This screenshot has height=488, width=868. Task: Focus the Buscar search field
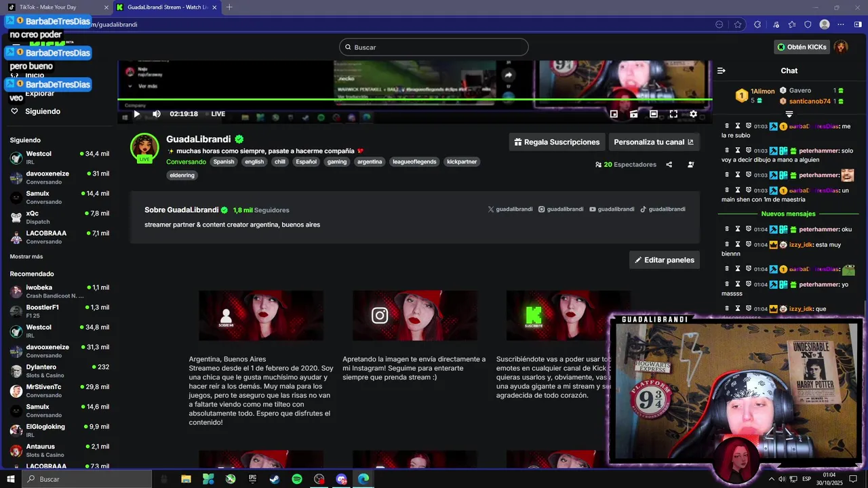pyautogui.click(x=434, y=47)
